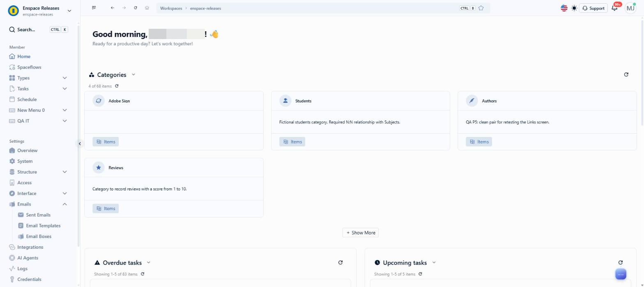This screenshot has width=644, height=287.
Task: Open Items for Authors
Action: tap(479, 141)
